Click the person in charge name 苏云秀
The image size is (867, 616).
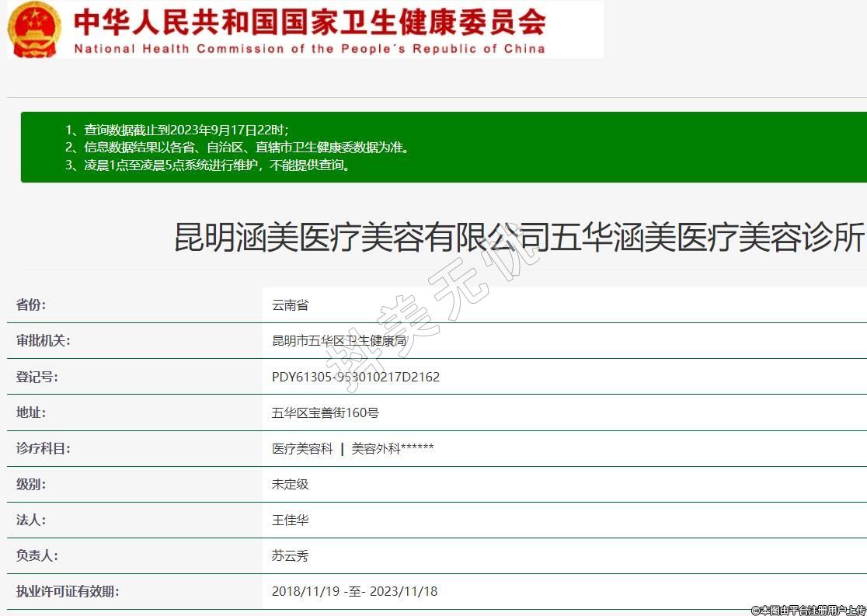(290, 555)
